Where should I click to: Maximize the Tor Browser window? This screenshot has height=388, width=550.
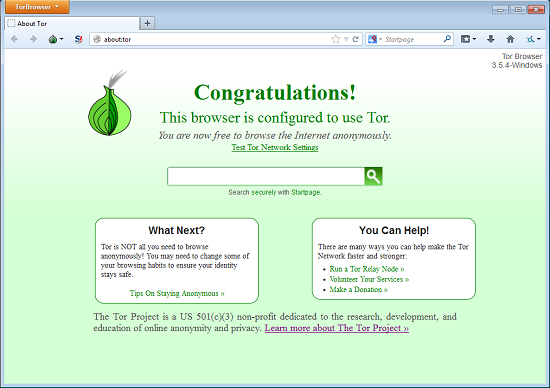click(518, 9)
